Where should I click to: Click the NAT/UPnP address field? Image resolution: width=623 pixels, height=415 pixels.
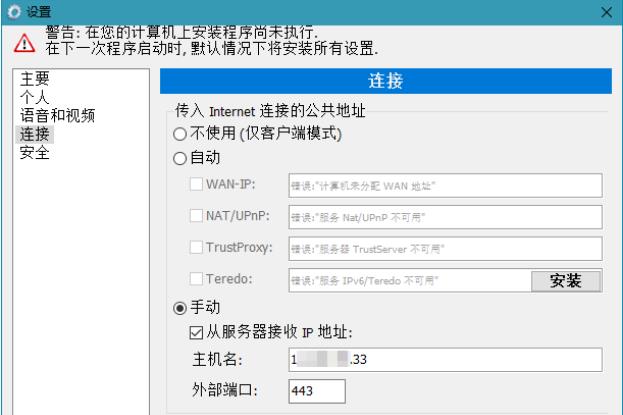coord(445,217)
